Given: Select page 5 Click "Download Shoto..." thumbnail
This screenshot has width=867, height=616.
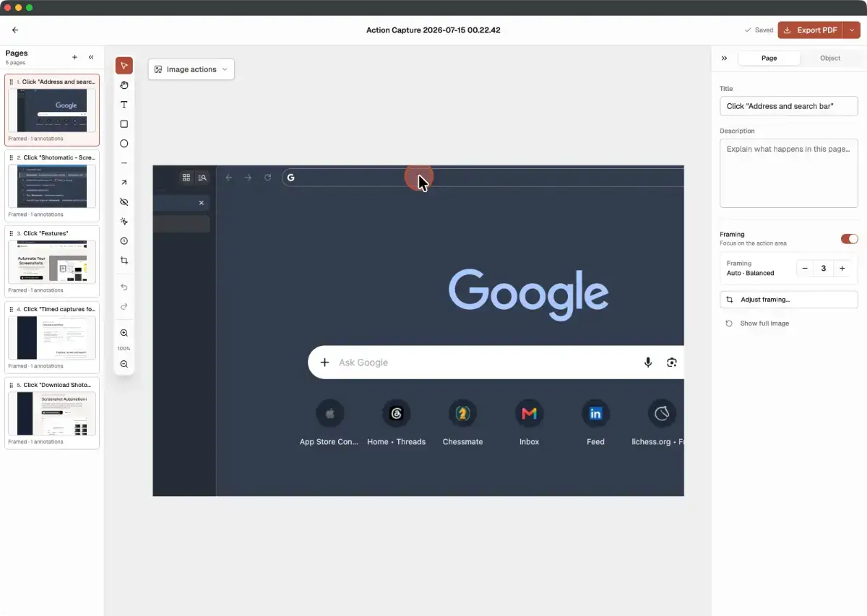Looking at the screenshot, I should [52, 414].
